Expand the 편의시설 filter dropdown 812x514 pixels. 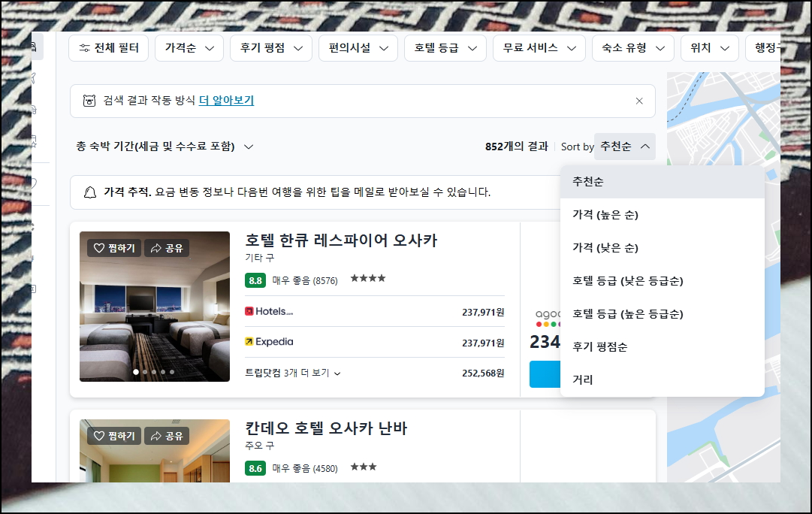(x=358, y=48)
